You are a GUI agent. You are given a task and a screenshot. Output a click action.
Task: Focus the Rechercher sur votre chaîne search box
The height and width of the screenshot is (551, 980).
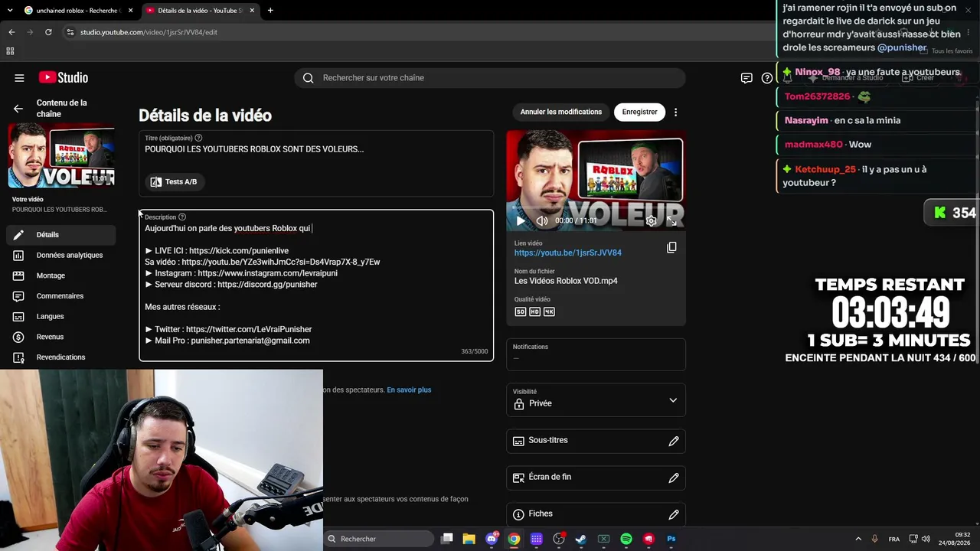click(x=490, y=78)
